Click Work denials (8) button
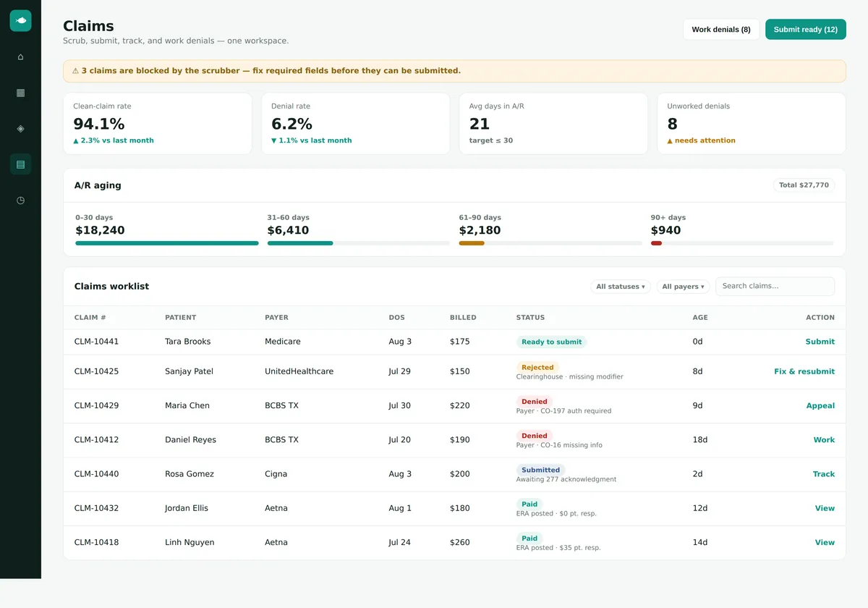868x608 pixels. click(x=721, y=30)
